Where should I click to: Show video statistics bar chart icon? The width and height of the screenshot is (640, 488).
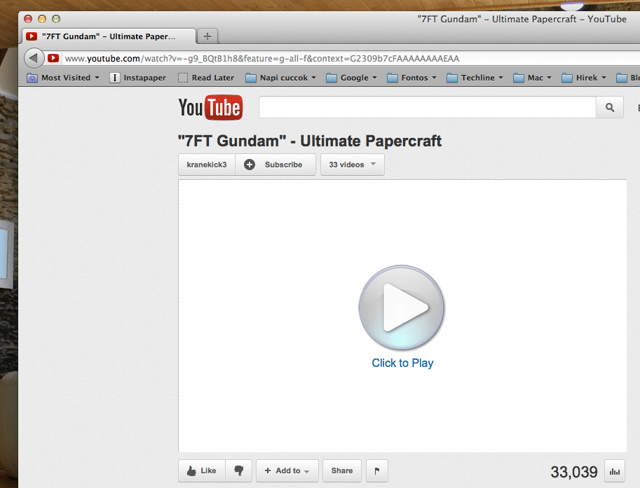coord(614,471)
